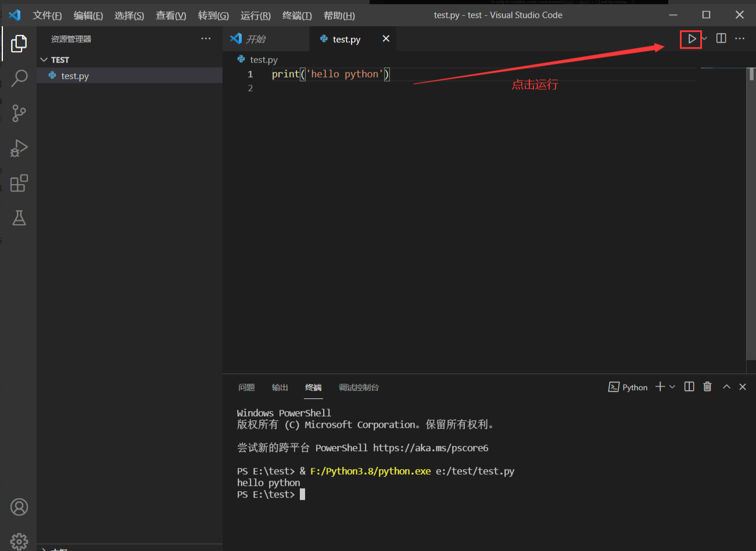This screenshot has height=551, width=756.
Task: Close the test.py editor tab
Action: click(386, 38)
